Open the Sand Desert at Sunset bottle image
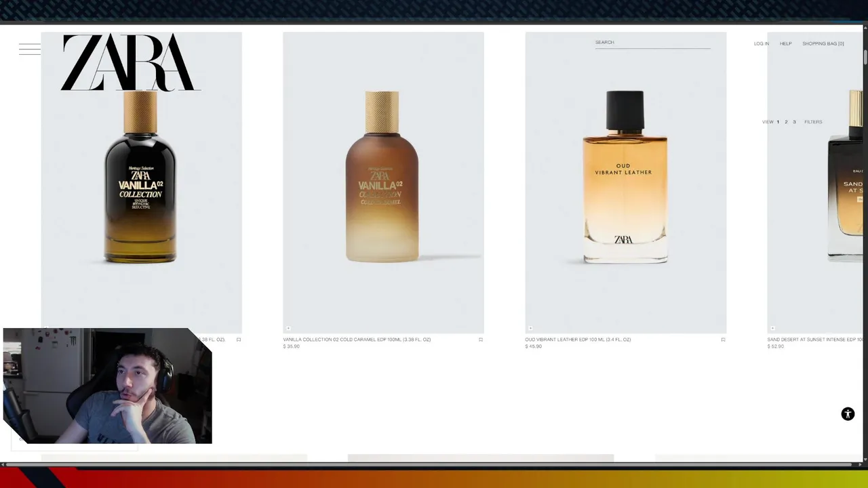The height and width of the screenshot is (488, 868). tap(814, 182)
